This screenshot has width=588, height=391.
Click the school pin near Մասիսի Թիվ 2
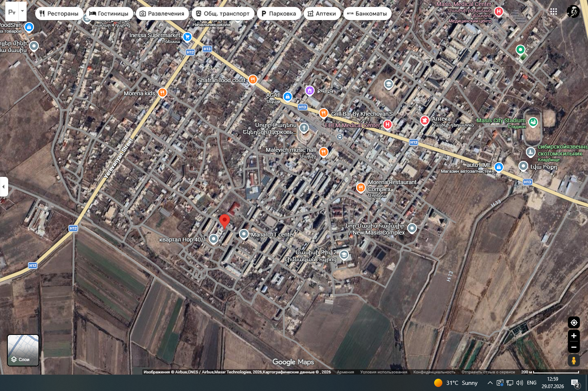pyautogui.click(x=344, y=255)
